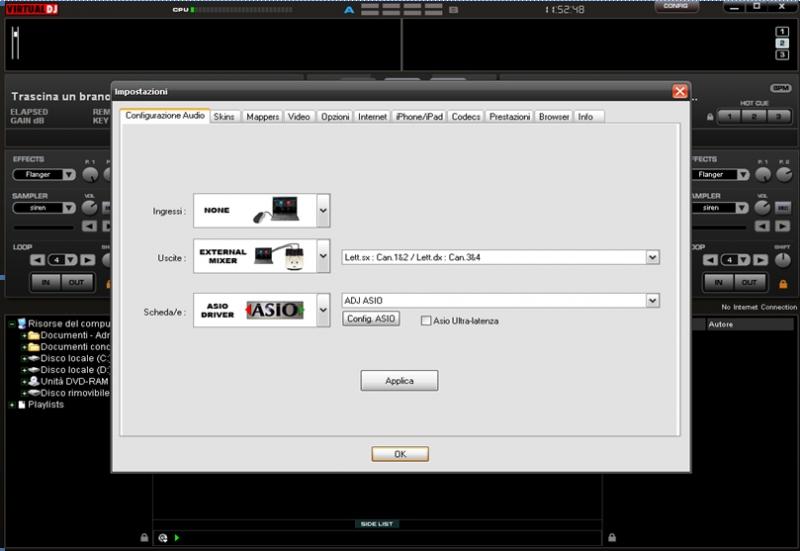Switch to waveform view 3 toggle
Image resolution: width=800 pixels, height=551 pixels.
tap(782, 55)
